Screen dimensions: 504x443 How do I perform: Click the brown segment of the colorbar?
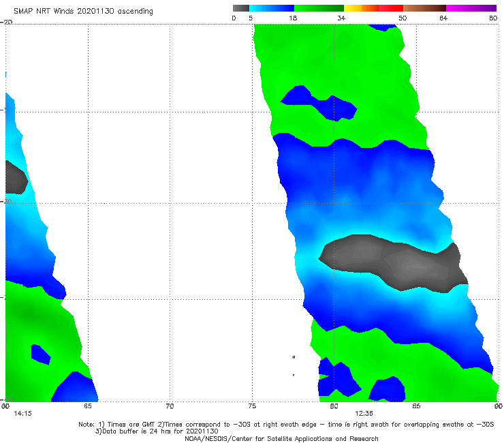(x=424, y=8)
